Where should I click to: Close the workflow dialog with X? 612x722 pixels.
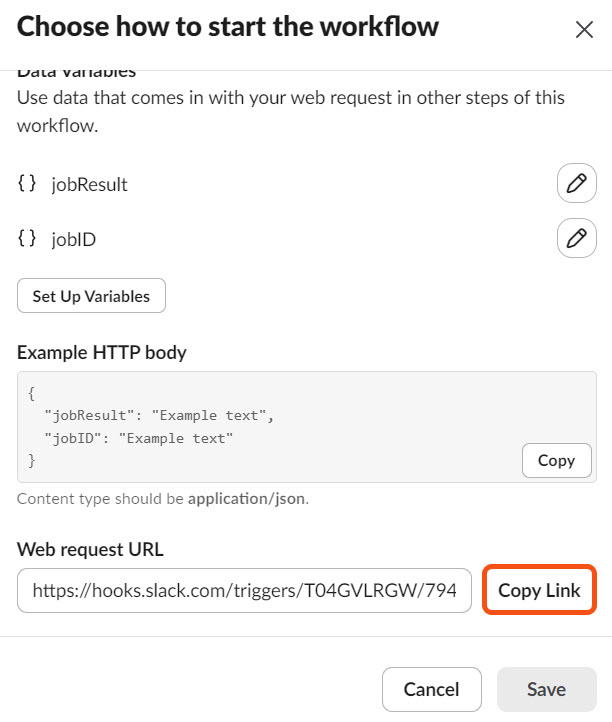pyautogui.click(x=584, y=30)
